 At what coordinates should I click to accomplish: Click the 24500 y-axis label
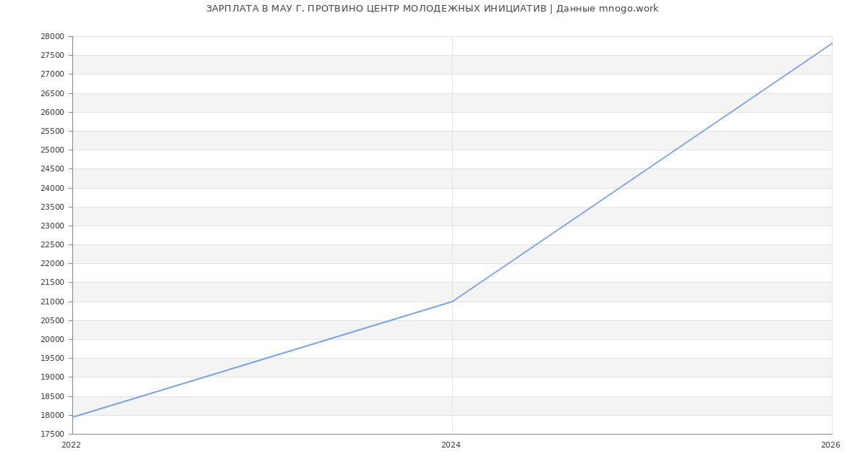coord(52,169)
